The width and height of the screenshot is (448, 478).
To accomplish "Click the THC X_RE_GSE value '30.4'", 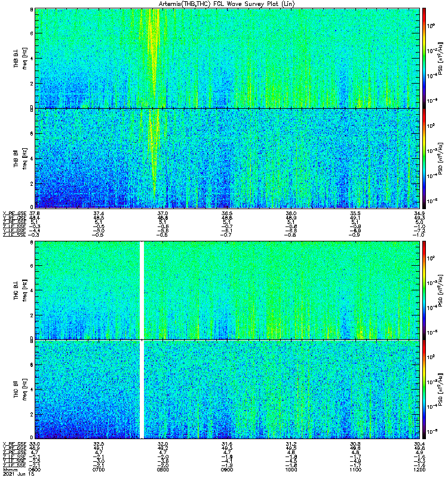I will (x=419, y=444).
